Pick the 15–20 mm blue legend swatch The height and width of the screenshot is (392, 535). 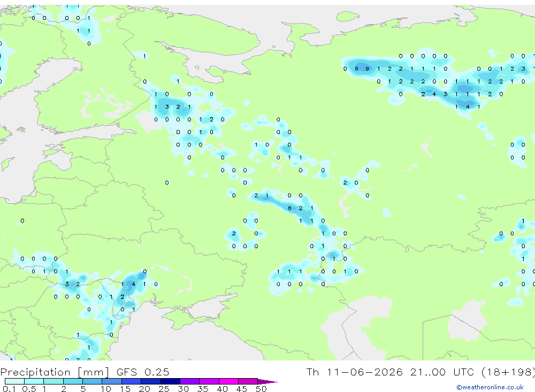pos(132,381)
